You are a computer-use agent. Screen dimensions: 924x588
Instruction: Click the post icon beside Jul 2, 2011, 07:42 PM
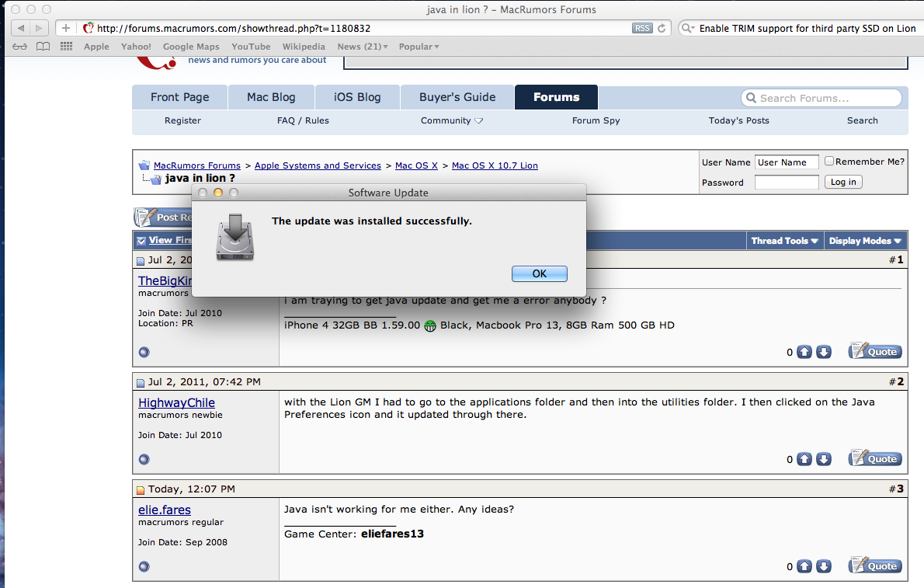click(x=141, y=383)
